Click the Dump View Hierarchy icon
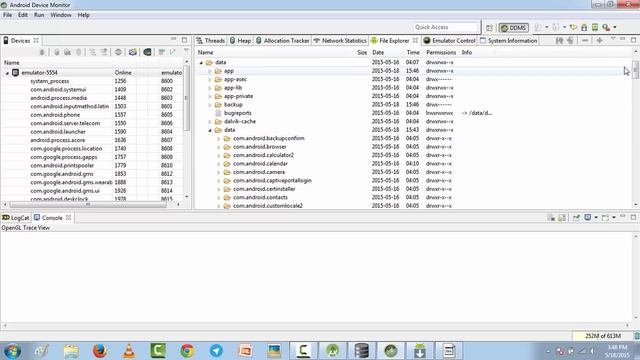Viewport: 640px width, 360px height. [x=147, y=52]
